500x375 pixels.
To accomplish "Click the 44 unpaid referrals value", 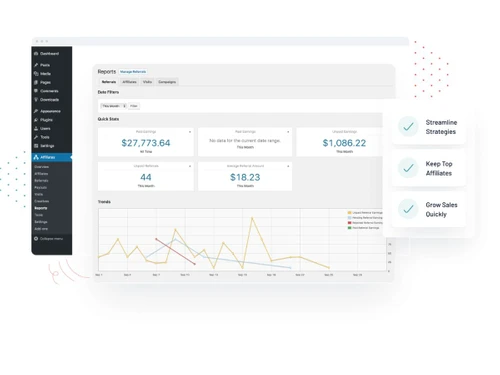I will click(x=146, y=177).
